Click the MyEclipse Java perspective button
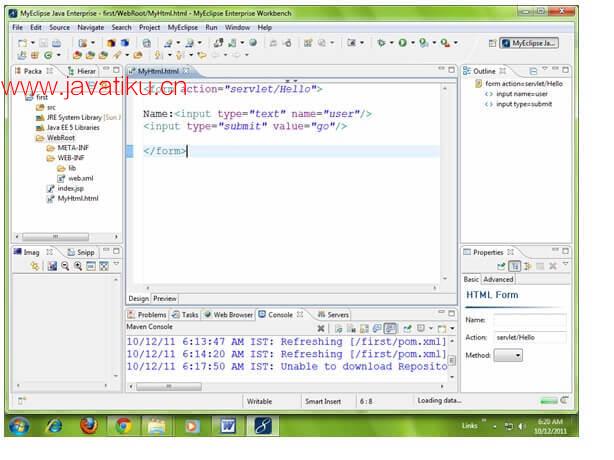The image size is (614, 460). tap(529, 43)
